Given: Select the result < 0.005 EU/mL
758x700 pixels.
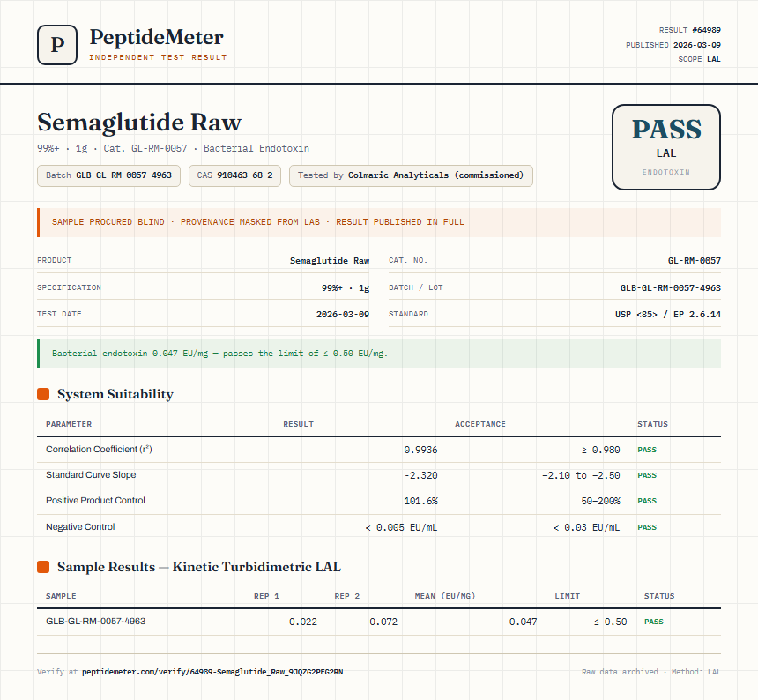Looking at the screenshot, I should (x=401, y=528).
